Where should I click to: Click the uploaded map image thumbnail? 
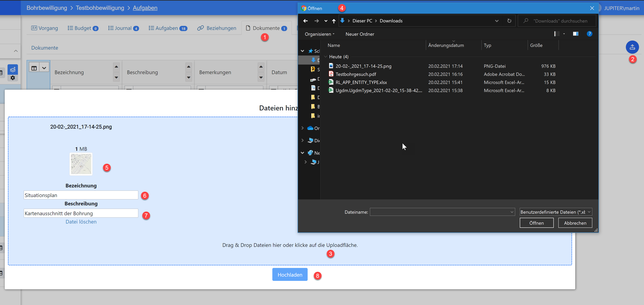(81, 164)
